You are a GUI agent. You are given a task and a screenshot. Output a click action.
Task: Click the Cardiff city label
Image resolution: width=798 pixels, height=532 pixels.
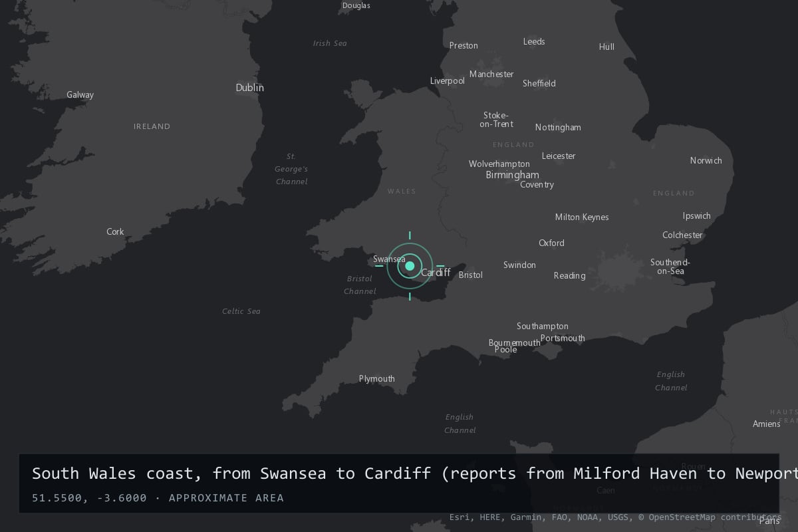(436, 272)
